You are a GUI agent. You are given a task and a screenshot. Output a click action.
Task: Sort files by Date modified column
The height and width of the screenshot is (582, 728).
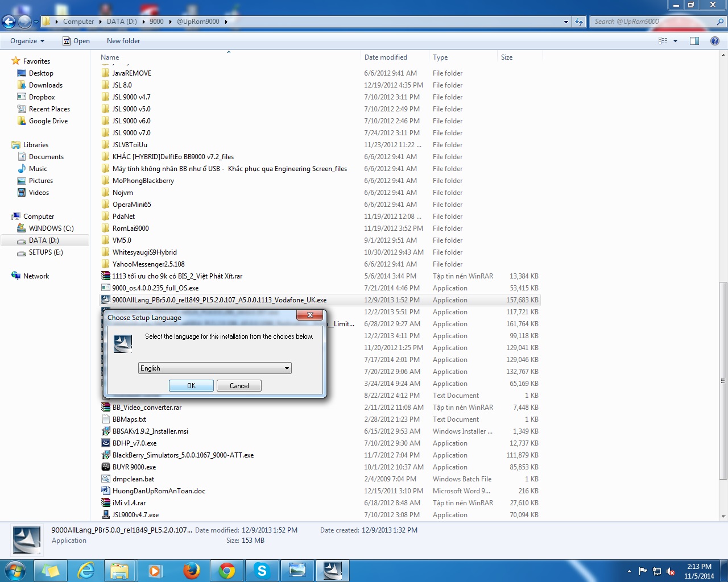click(x=386, y=57)
